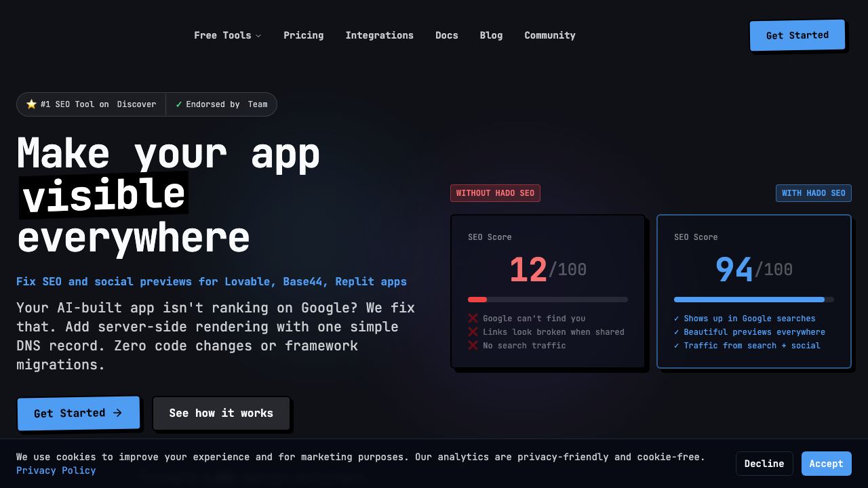
Task: Click the header Get Started button
Action: point(797,35)
